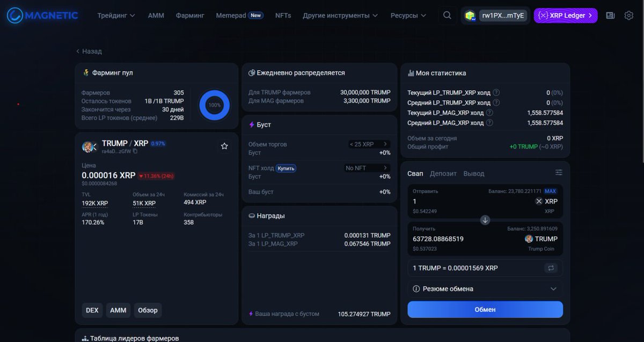Click help icon for Текущий LP_TRUMP_XRP холд

(496, 92)
